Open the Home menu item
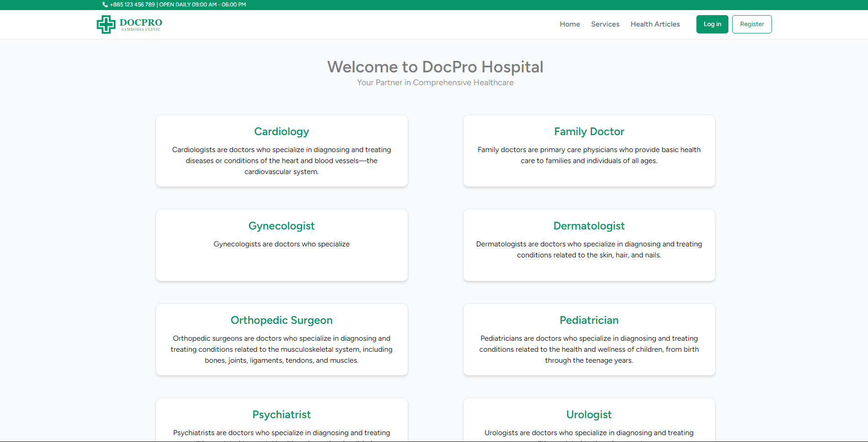The height and width of the screenshot is (442, 868). tap(570, 24)
